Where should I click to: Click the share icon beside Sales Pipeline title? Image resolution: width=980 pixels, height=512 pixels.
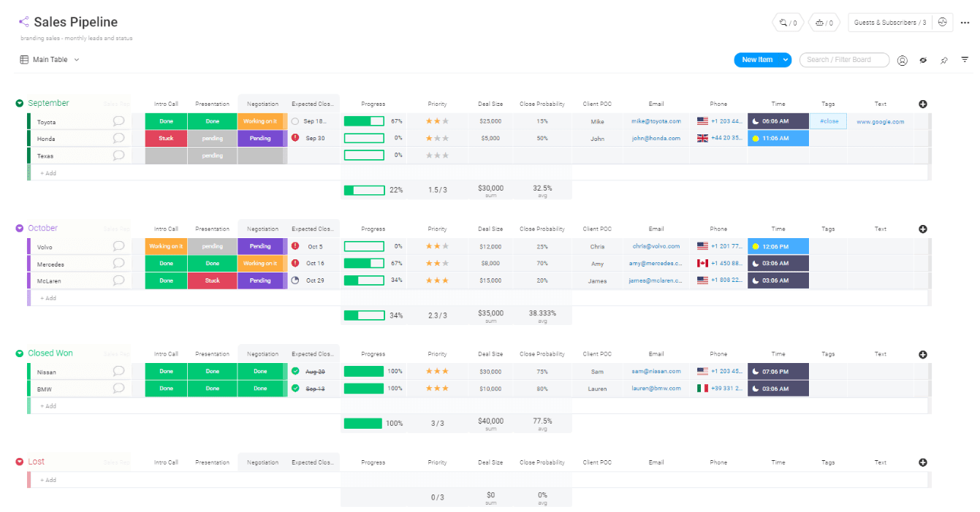pos(24,22)
